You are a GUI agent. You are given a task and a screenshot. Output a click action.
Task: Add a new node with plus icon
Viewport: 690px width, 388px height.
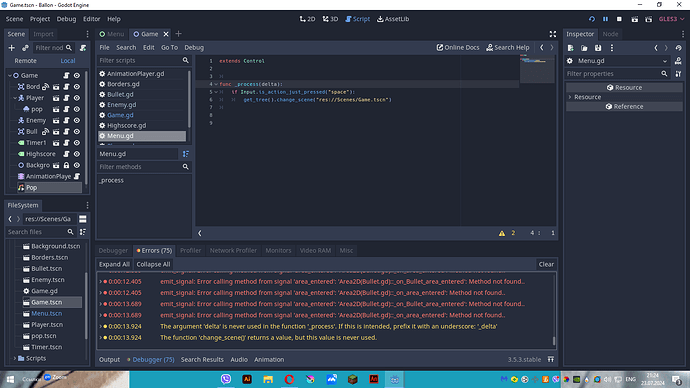11,48
